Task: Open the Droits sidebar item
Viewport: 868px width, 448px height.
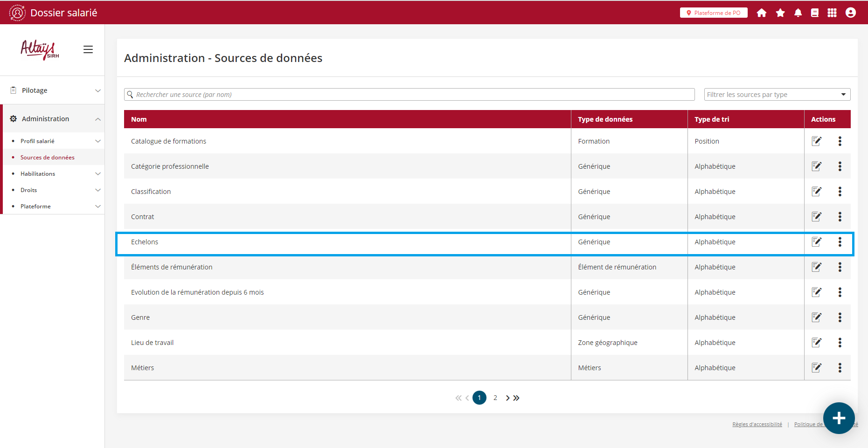Action: pos(29,190)
